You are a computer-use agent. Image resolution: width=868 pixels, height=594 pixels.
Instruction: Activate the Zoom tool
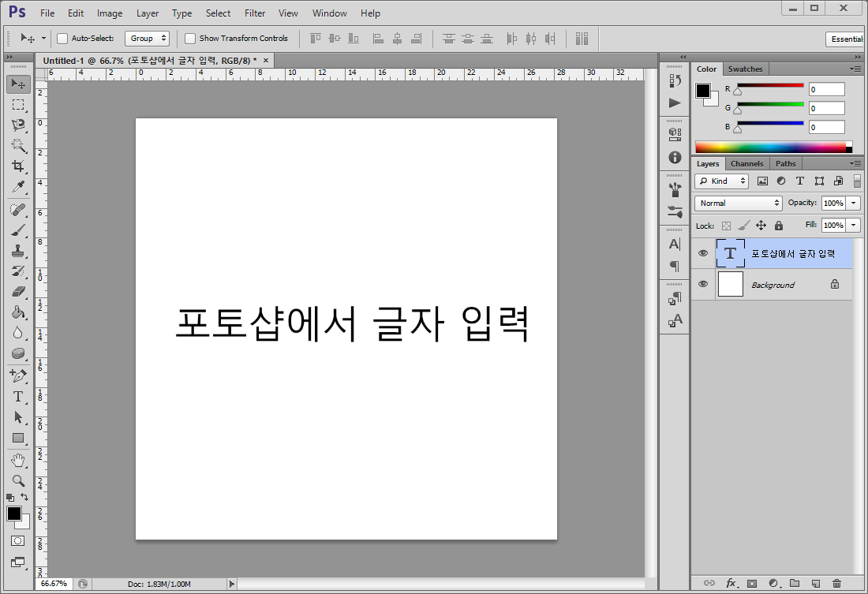pos(18,480)
